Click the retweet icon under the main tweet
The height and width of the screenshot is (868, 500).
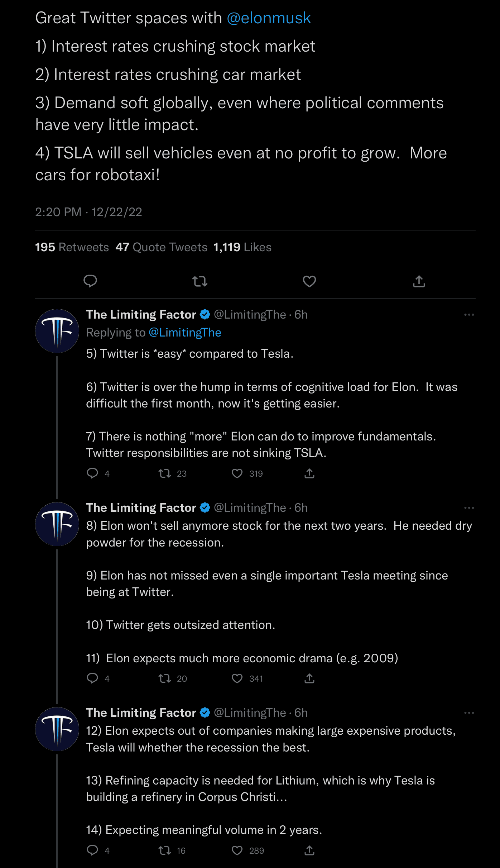[x=200, y=282]
